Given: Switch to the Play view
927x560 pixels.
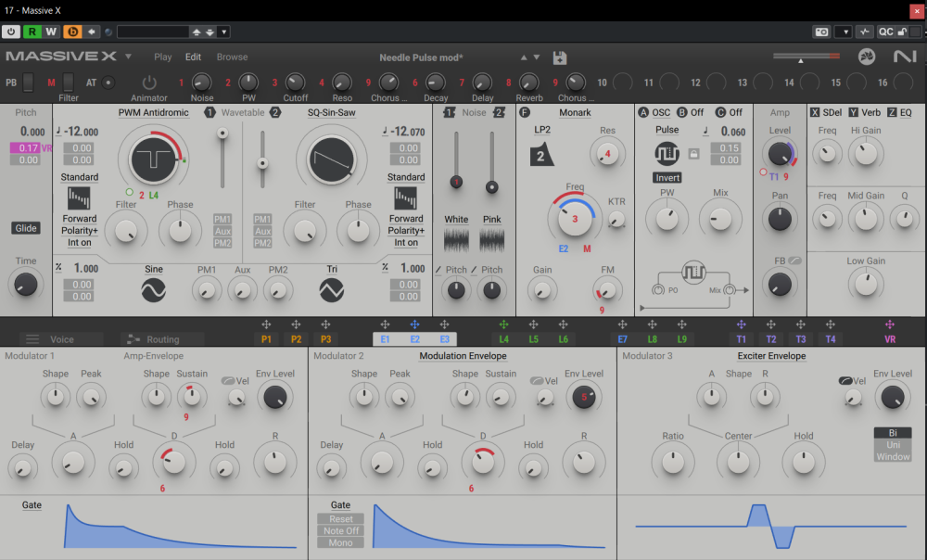Looking at the screenshot, I should click(162, 57).
